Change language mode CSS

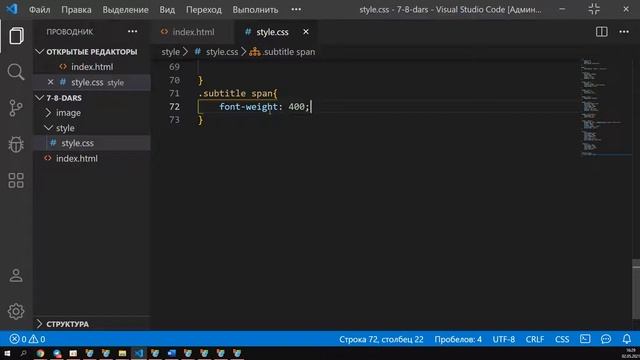click(x=562, y=339)
